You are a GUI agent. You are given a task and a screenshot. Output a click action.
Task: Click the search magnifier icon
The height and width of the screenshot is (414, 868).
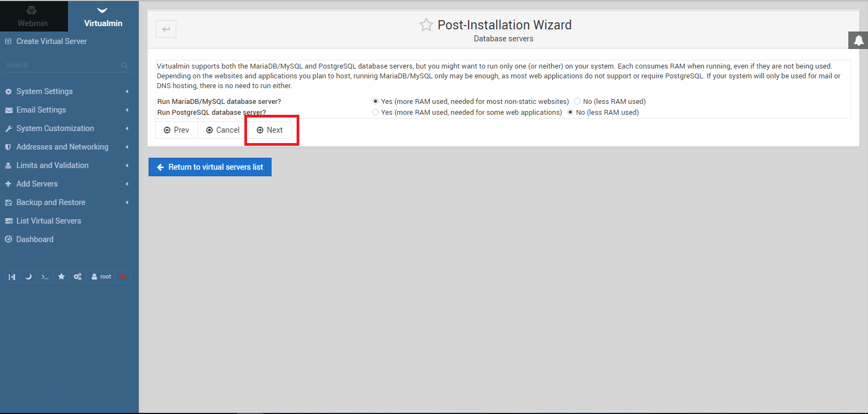click(125, 65)
